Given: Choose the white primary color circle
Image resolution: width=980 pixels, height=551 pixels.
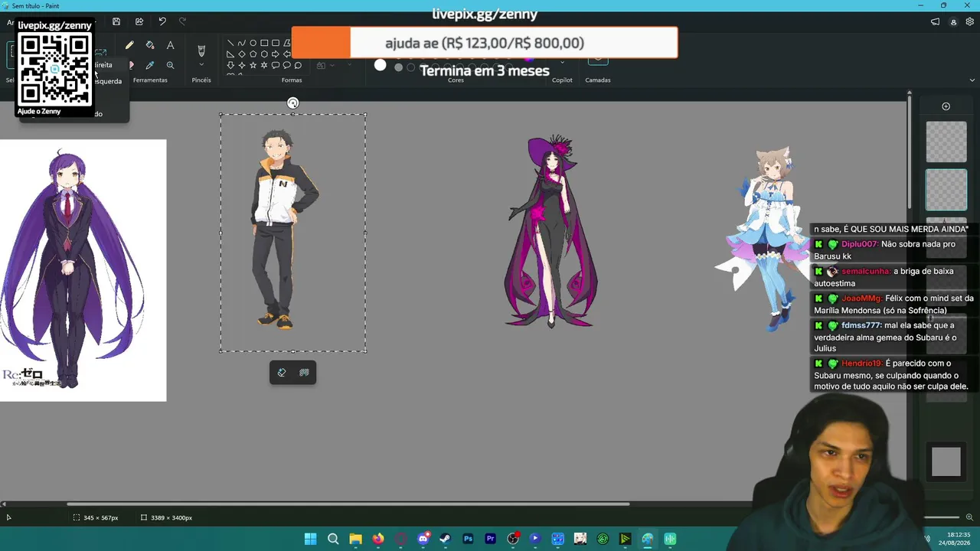Looking at the screenshot, I should tap(381, 65).
